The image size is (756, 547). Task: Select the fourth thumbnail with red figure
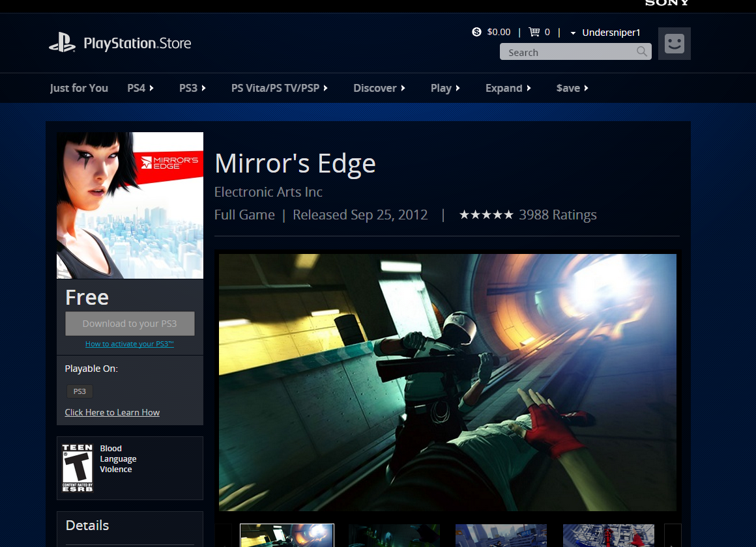click(609, 535)
